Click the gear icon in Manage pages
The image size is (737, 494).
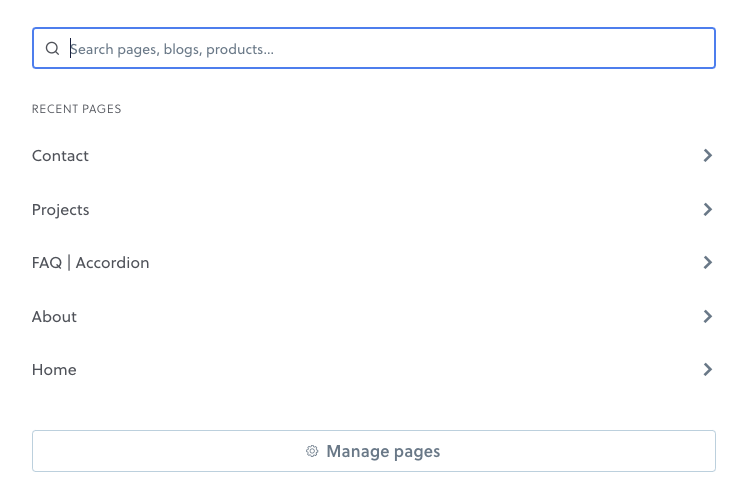click(x=312, y=451)
